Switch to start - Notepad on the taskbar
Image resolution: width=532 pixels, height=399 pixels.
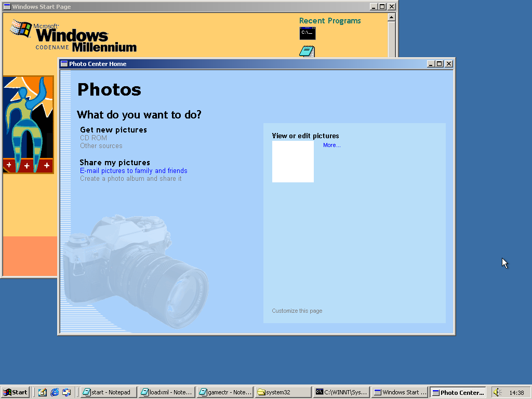coord(109,393)
